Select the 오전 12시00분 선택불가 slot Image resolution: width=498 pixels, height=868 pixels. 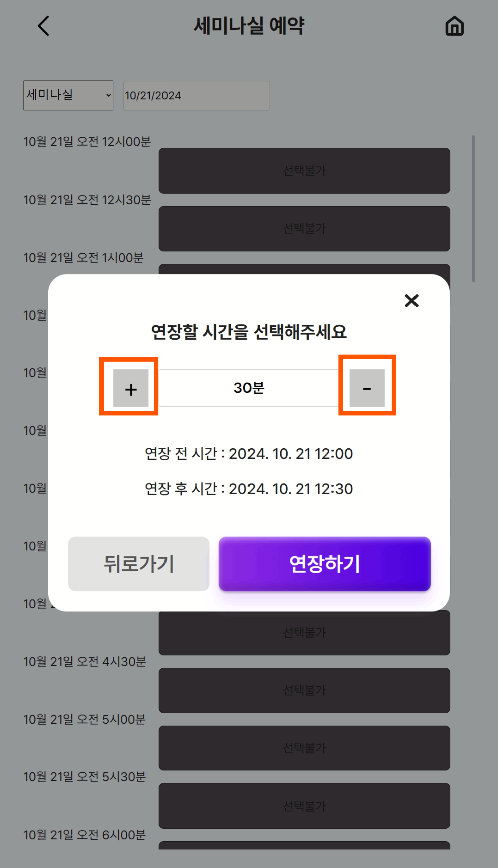click(304, 171)
